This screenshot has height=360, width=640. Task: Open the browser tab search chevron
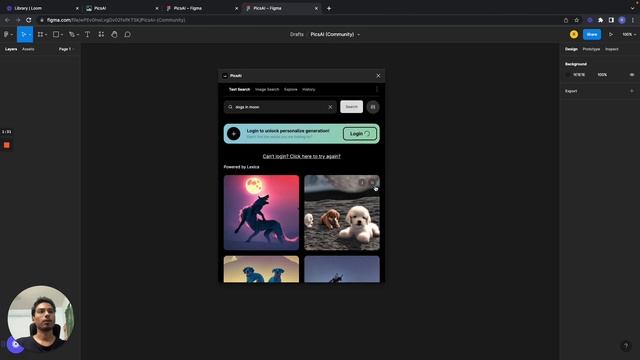click(x=632, y=8)
